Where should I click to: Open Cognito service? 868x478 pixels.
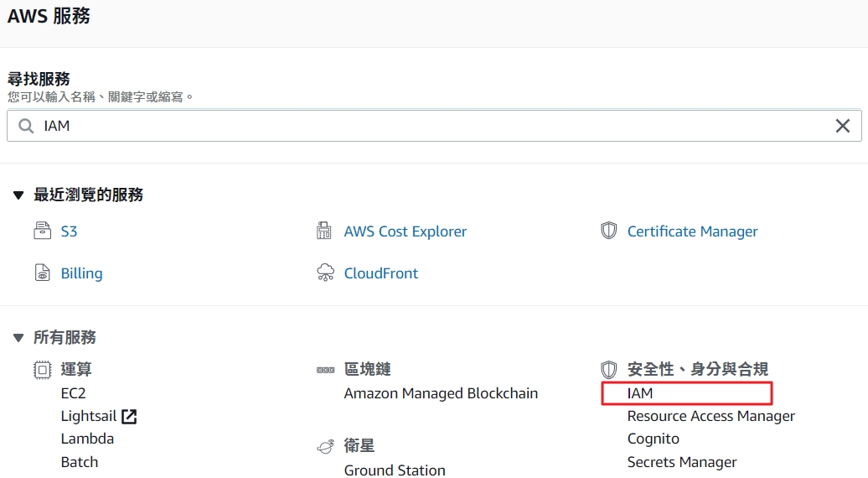pos(654,439)
